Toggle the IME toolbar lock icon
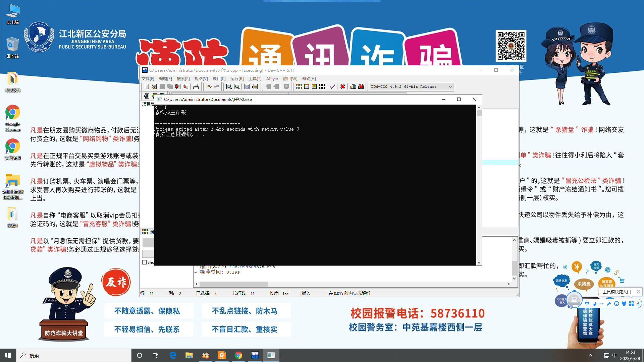This screenshot has width=644, height=362. coord(638,303)
